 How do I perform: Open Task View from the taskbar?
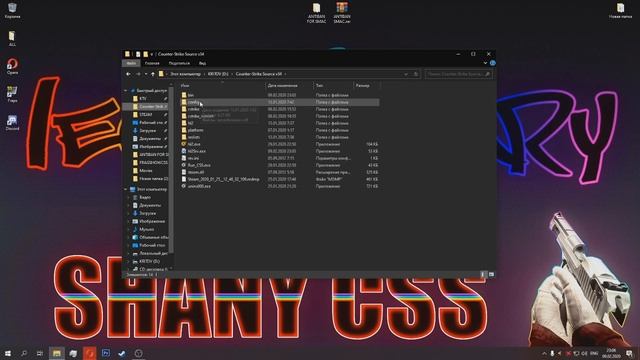(x=40, y=353)
